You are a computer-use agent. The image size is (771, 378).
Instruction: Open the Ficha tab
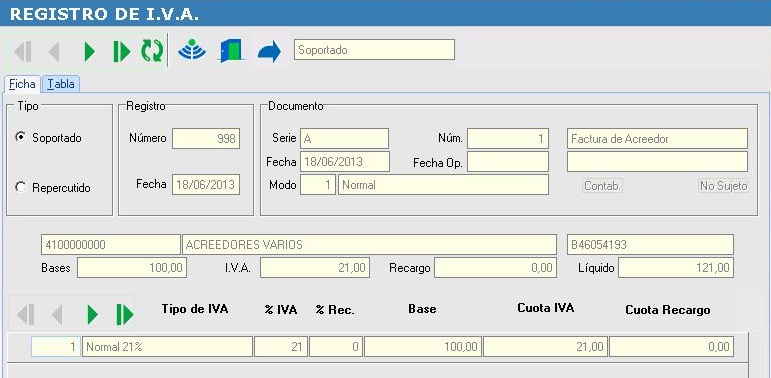22,84
